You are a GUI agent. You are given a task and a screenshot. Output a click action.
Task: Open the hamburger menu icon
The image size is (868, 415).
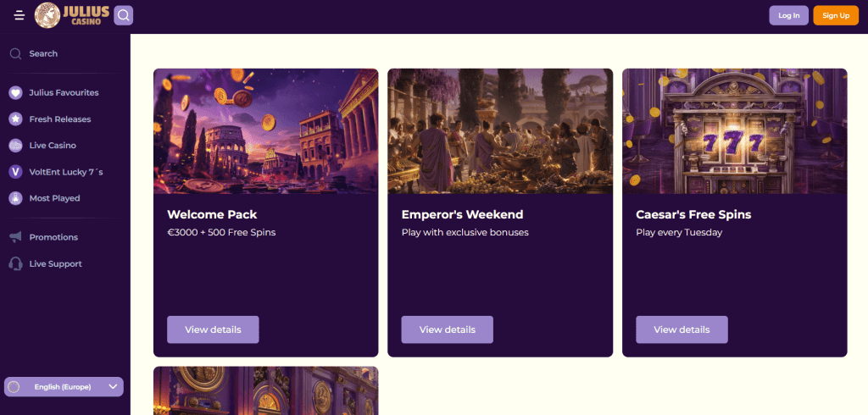pos(19,15)
